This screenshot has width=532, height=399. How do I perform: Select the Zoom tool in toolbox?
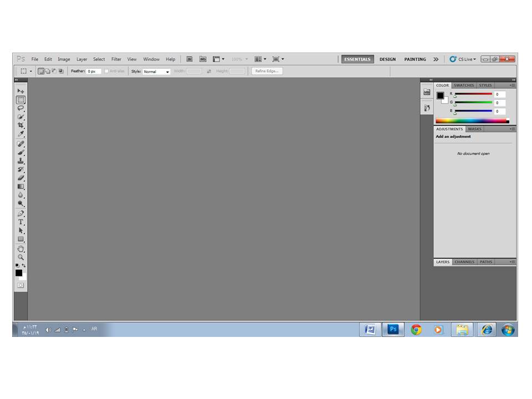(21, 257)
